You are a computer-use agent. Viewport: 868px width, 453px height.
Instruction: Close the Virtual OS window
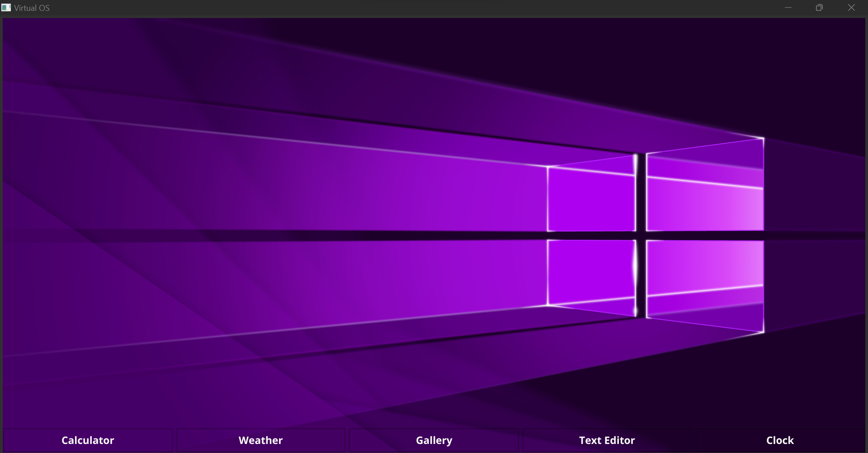[x=851, y=8]
